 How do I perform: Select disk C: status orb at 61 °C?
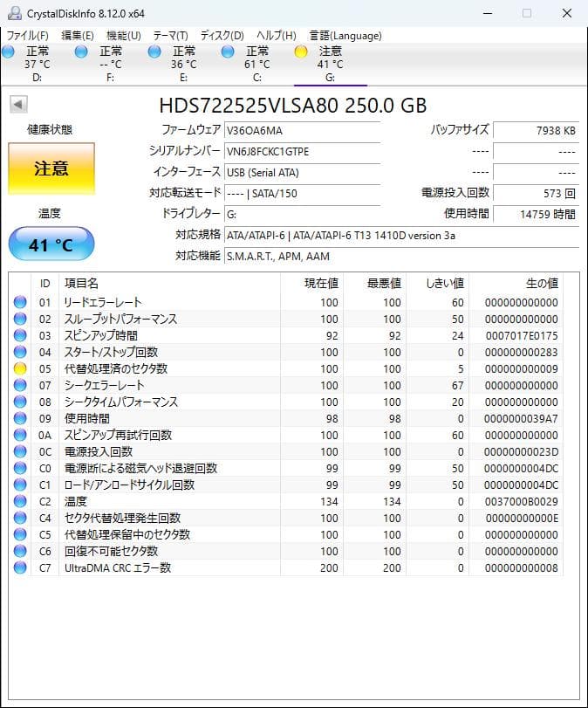tap(228, 52)
